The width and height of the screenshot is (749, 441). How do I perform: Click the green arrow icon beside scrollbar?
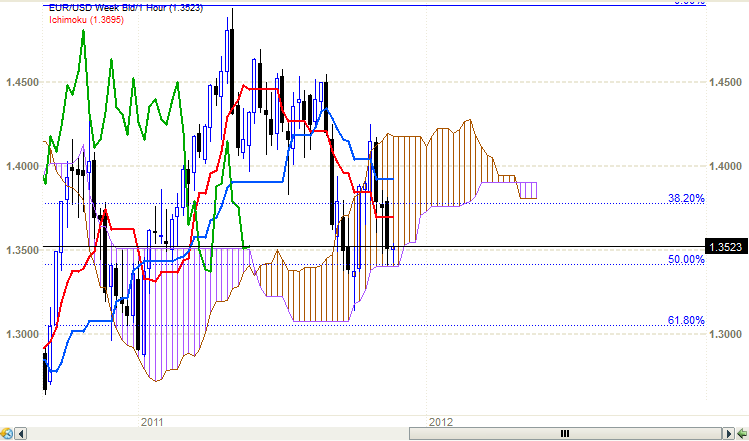(x=742, y=434)
